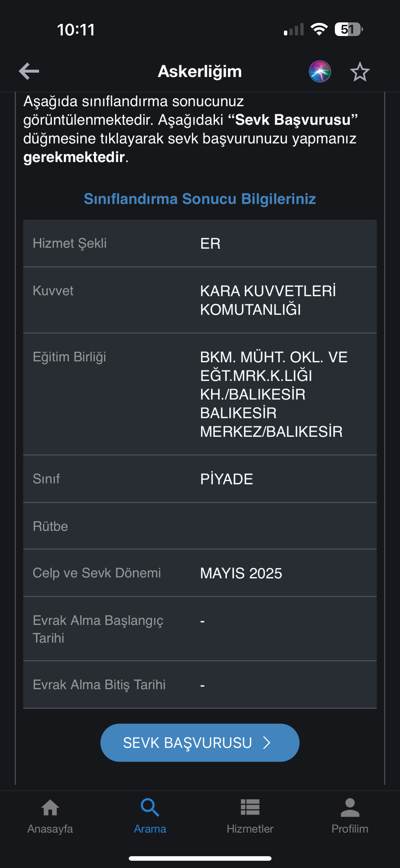
Task: Select the Celp ve Sevk Dönemi row
Action: coord(200,573)
